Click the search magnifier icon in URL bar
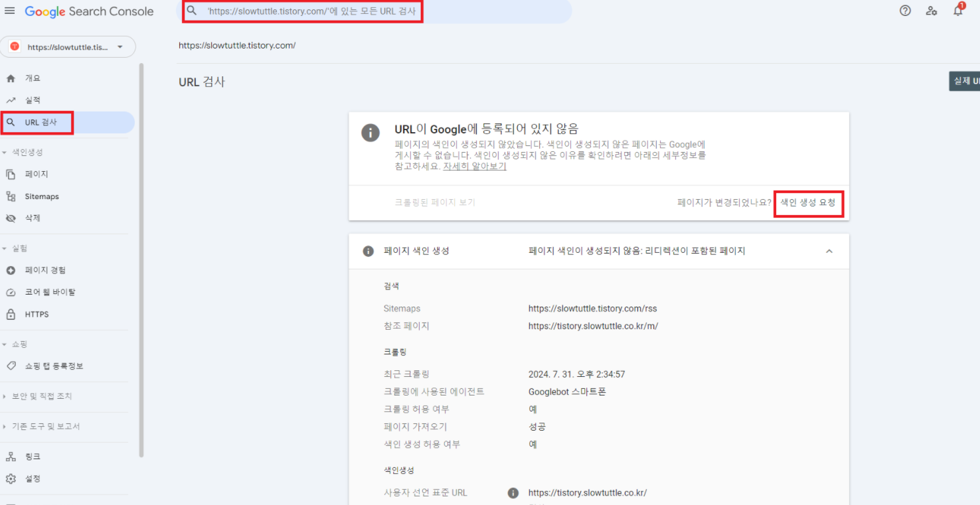Image resolution: width=980 pixels, height=505 pixels. (192, 11)
